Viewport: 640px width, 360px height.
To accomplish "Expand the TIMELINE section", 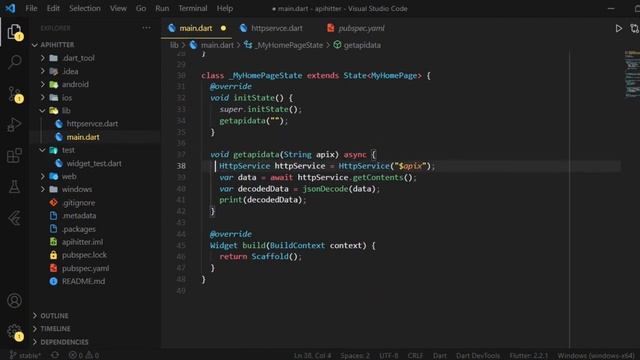I will [x=55, y=329].
